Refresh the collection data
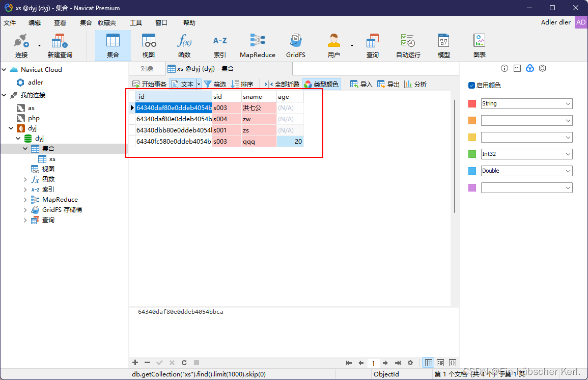Screen dimensions: 588x380 (184, 362)
